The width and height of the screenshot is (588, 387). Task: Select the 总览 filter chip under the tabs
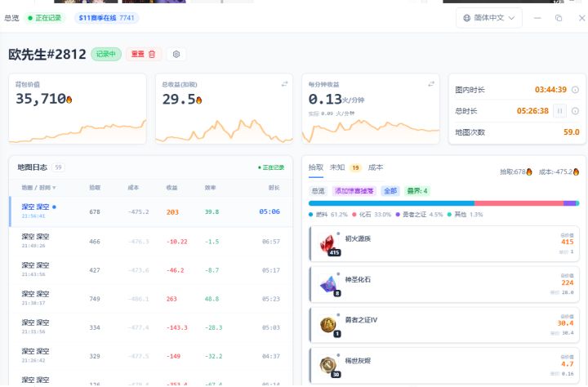point(318,191)
